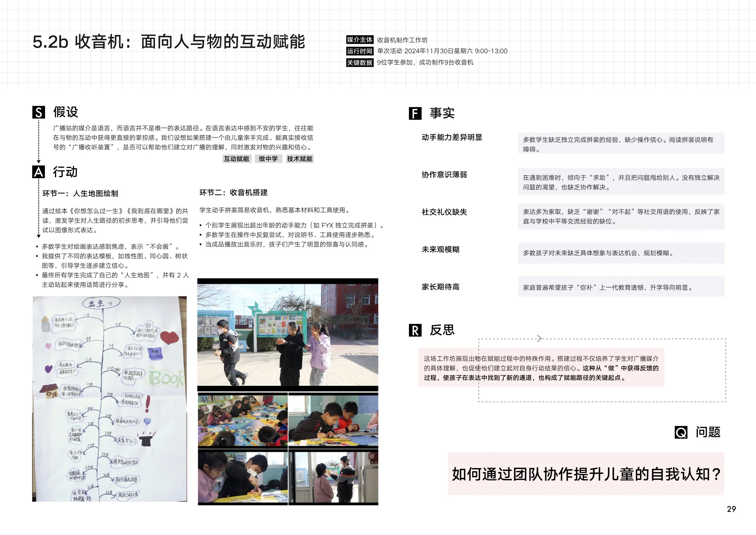Viewport: 756px width, 535px height.
Task: Click the page title 5.2b 收音机
Action: point(169,42)
